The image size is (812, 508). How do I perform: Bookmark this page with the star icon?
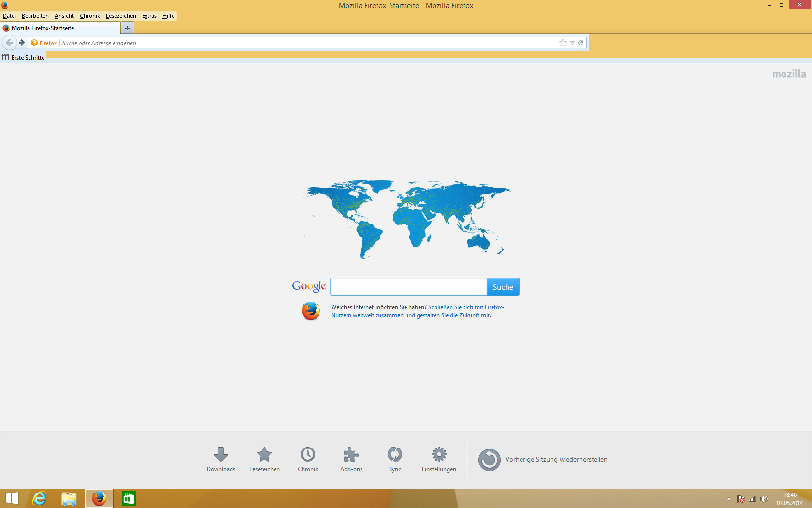pos(563,43)
